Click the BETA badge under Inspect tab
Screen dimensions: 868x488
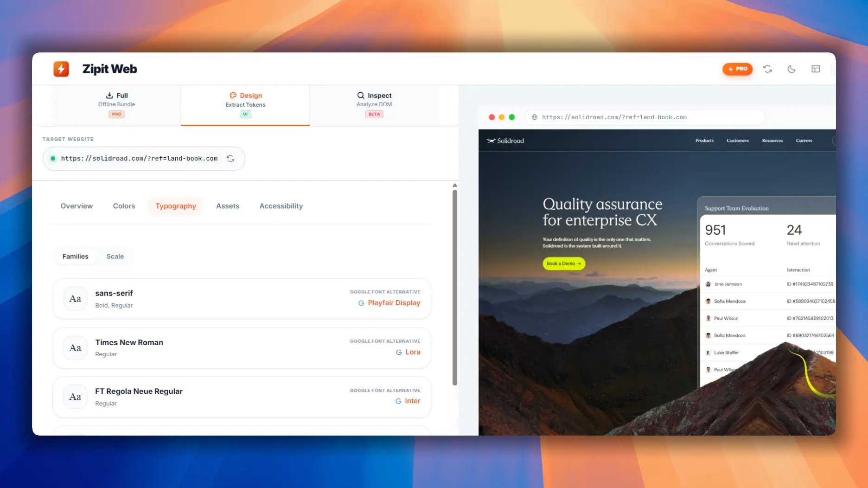tap(374, 114)
